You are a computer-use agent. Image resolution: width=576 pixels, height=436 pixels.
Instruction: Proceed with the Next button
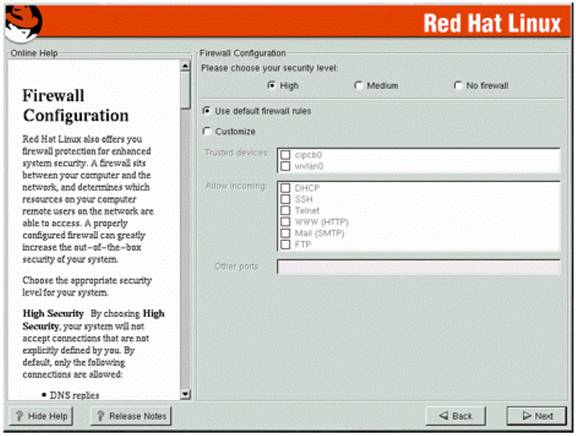(x=537, y=416)
